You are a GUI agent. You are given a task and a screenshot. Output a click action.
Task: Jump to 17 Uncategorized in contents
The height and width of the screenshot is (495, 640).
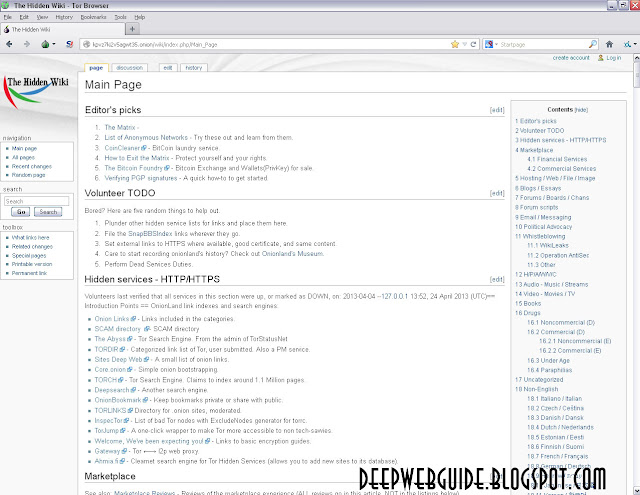(539, 380)
